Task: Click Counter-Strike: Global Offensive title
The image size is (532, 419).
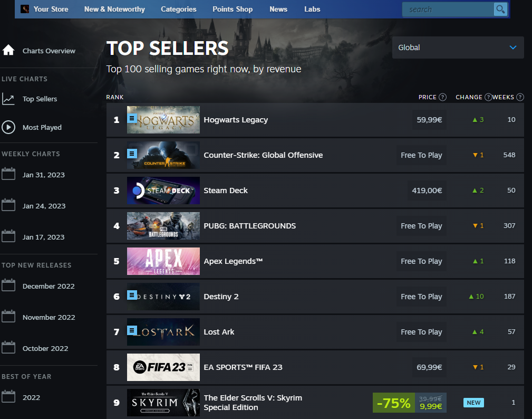Action: tap(263, 155)
